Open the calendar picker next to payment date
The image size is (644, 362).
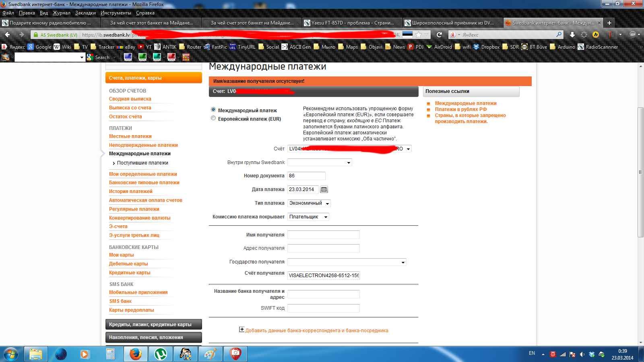[x=324, y=189]
